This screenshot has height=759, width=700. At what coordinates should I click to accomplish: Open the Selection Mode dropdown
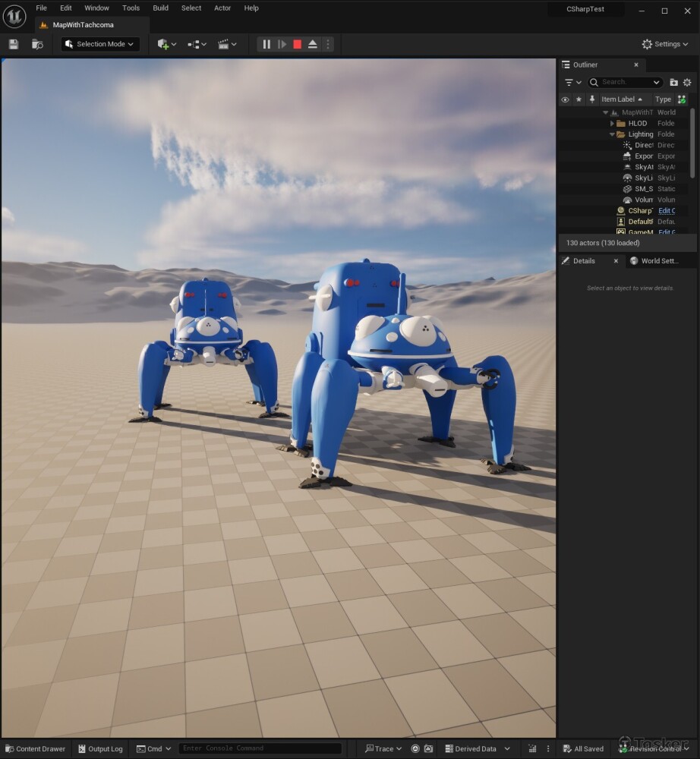(100, 44)
